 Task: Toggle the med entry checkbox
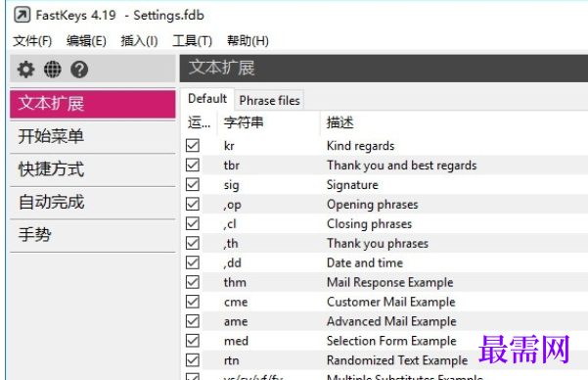[193, 341]
